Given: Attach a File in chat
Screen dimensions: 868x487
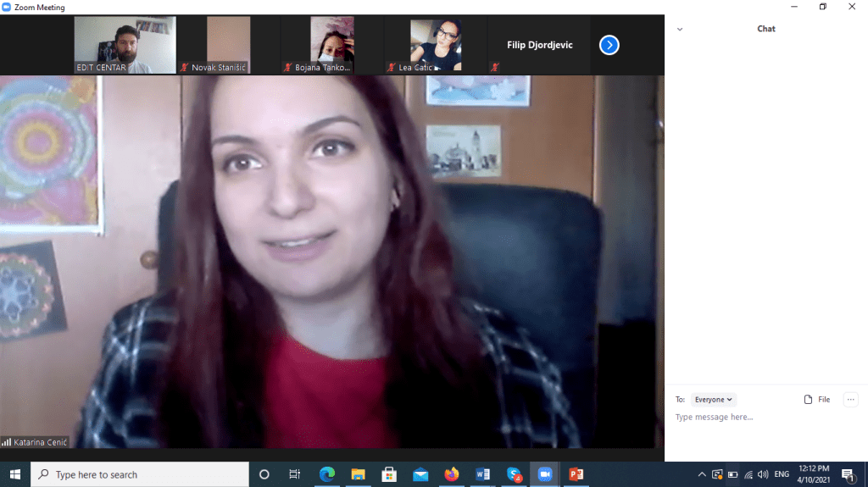Looking at the screenshot, I should (x=817, y=400).
